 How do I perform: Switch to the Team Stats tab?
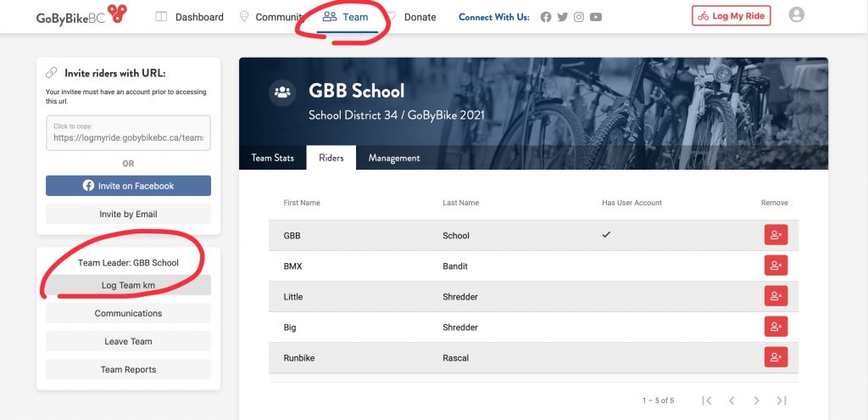272,158
